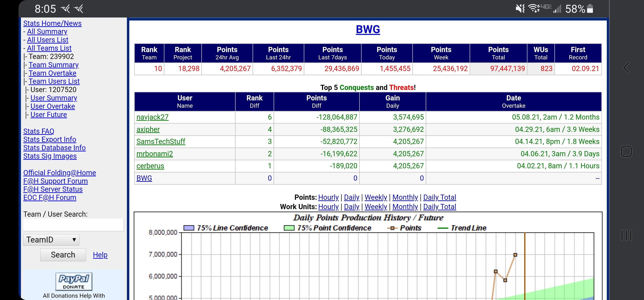Open Stats Sig Images link

(x=50, y=156)
